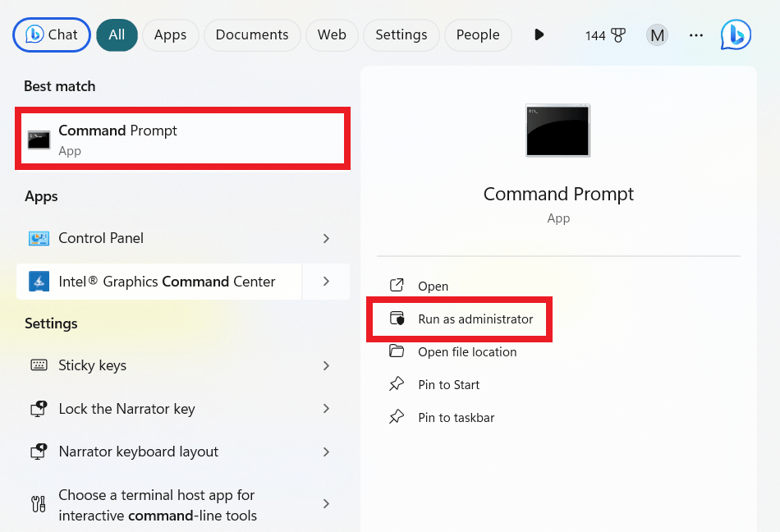Viewport: 780px width, 532px height.
Task: Choose Run as administrator
Action: click(475, 319)
